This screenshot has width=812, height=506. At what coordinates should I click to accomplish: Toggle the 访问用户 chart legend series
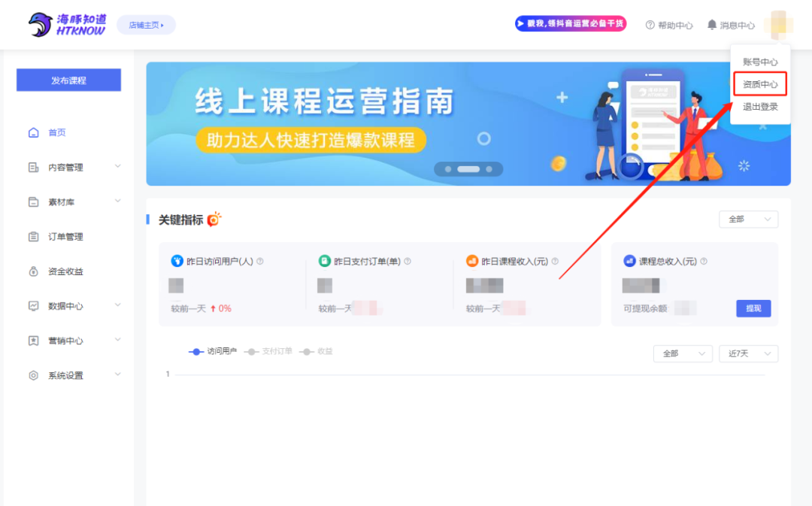coord(213,351)
